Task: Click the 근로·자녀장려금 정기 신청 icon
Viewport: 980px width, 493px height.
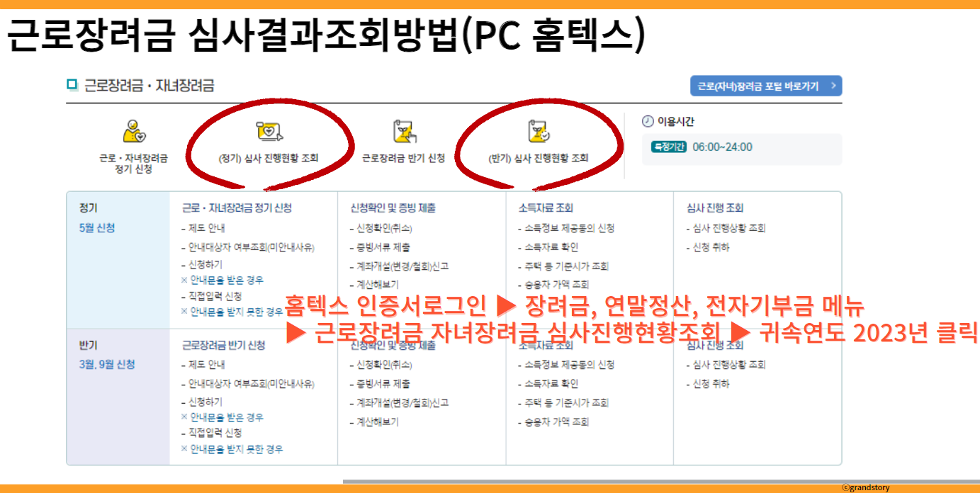Action: click(134, 132)
